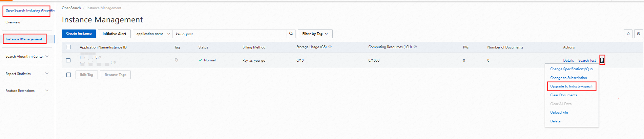644x139 pixels.
Task: Expand the Search Algorithm Center menu
Action: tap(27, 56)
